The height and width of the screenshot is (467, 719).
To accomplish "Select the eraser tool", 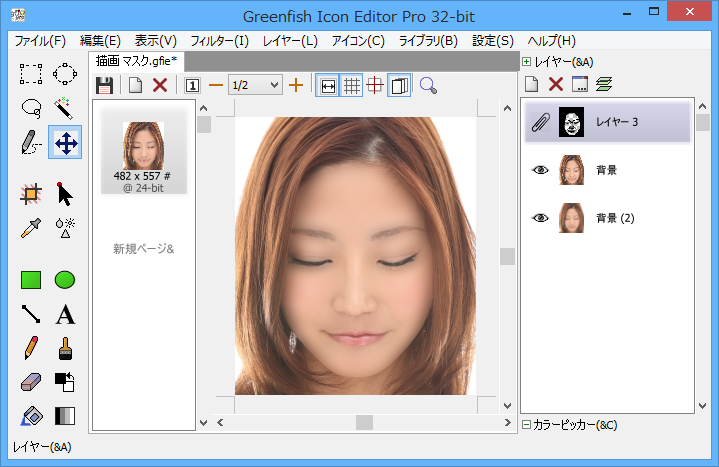I will [31, 383].
